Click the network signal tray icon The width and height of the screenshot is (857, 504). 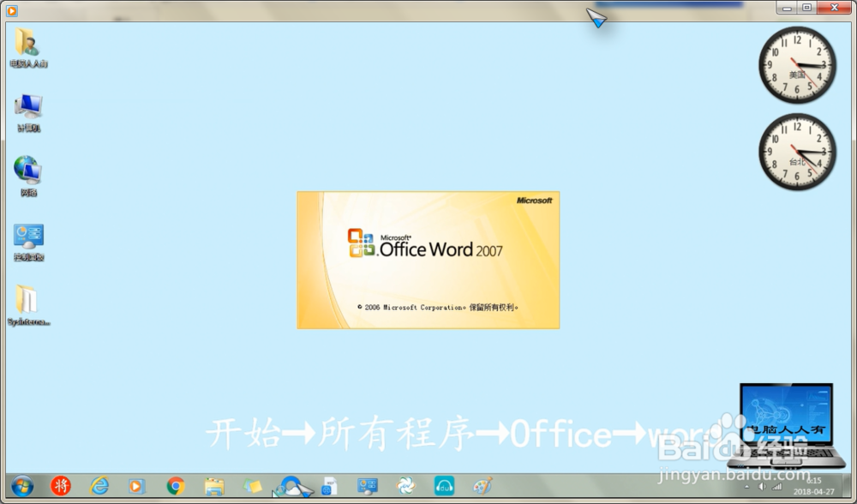tap(776, 486)
